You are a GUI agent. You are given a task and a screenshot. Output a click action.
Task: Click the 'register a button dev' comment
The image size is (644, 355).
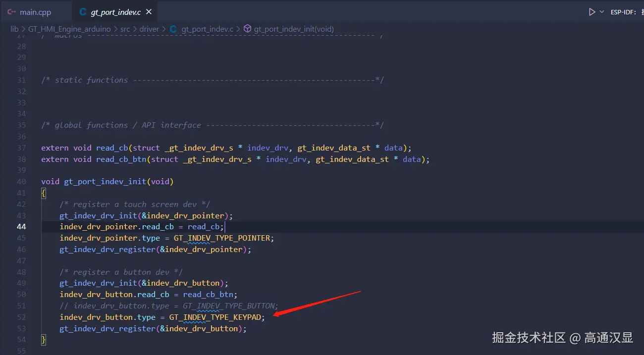click(x=121, y=272)
